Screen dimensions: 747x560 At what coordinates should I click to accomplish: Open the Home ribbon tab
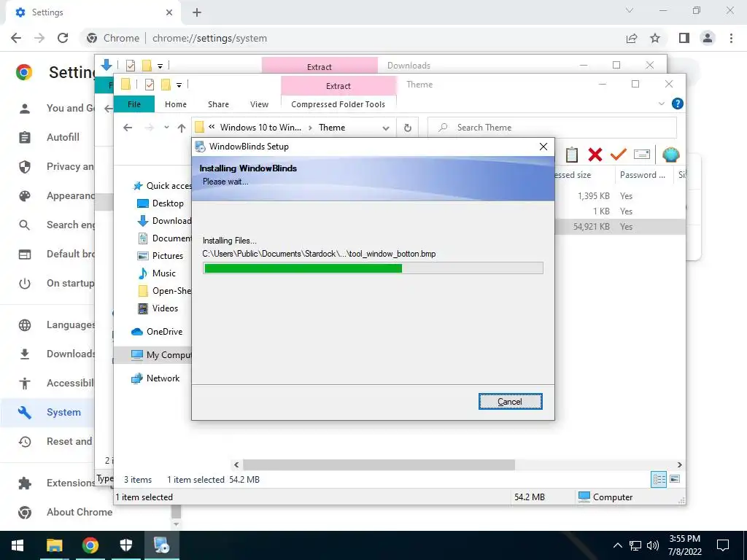click(176, 104)
